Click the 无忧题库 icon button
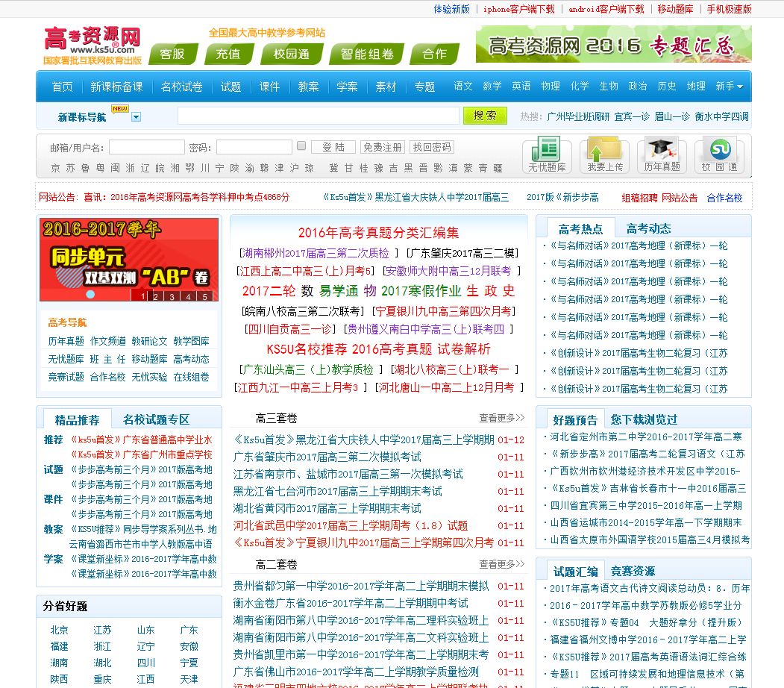 coord(546,154)
